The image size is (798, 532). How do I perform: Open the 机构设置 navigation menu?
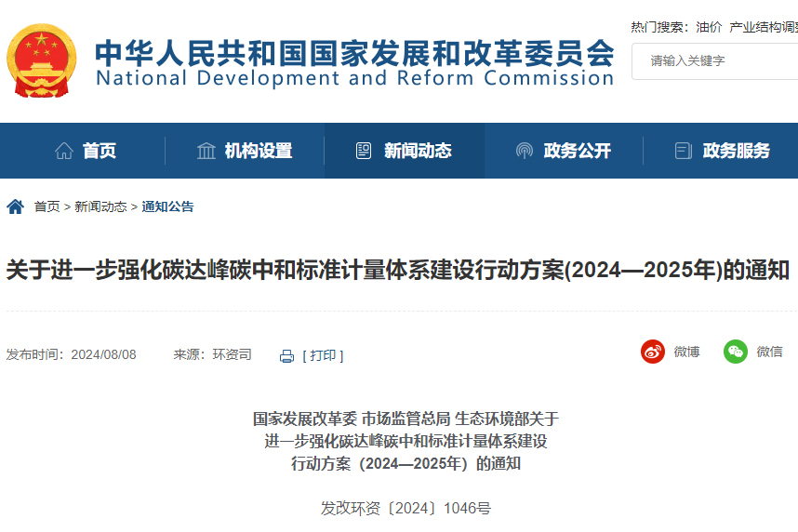click(258, 151)
